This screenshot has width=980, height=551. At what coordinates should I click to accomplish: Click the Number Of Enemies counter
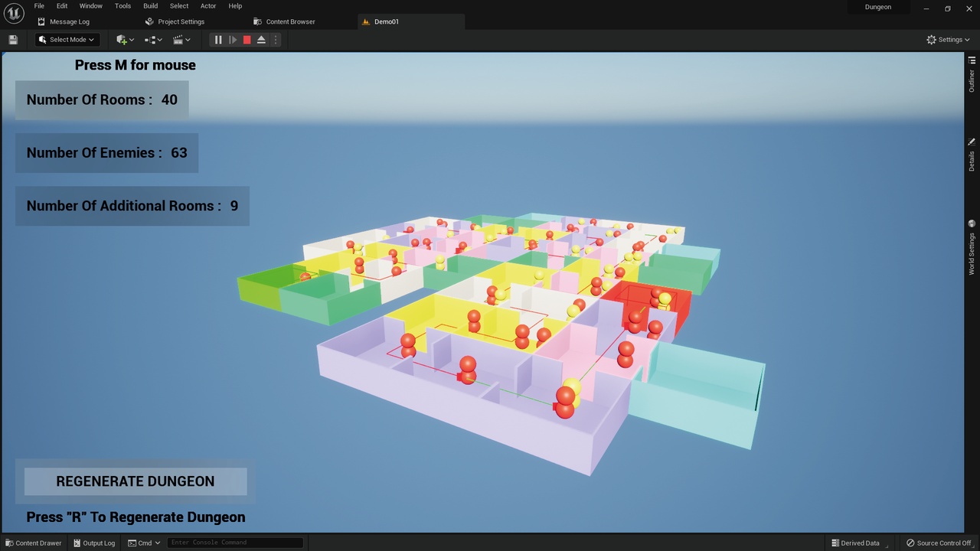pyautogui.click(x=106, y=152)
